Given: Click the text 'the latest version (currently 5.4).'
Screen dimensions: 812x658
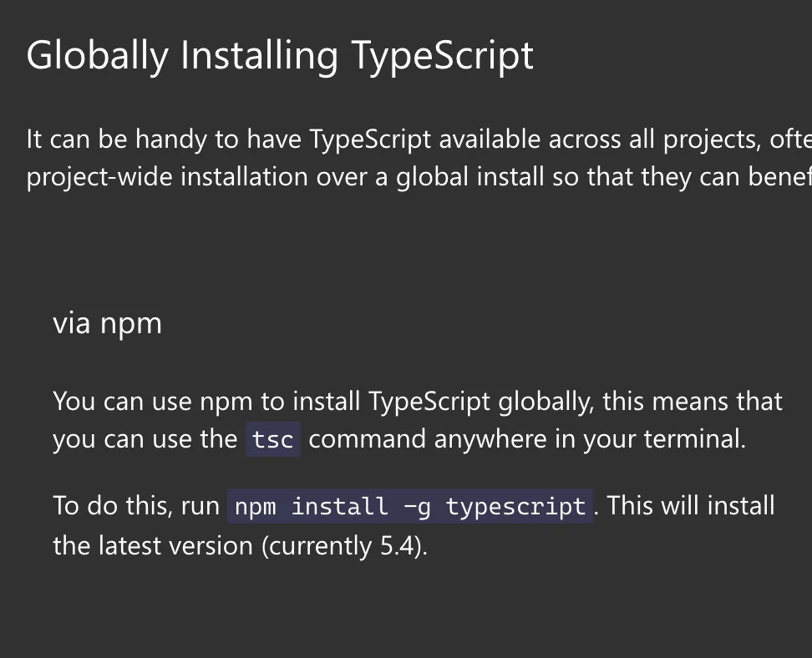Looking at the screenshot, I should click(x=241, y=545).
